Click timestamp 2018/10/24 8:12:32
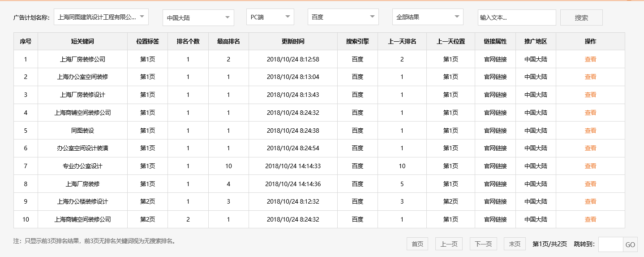 click(x=293, y=201)
